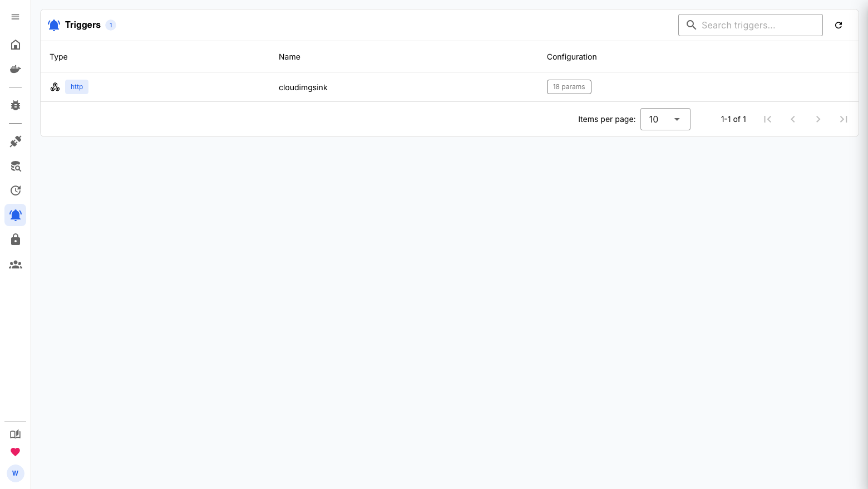Open the hamburger menu in the sidebar

pyautogui.click(x=16, y=17)
